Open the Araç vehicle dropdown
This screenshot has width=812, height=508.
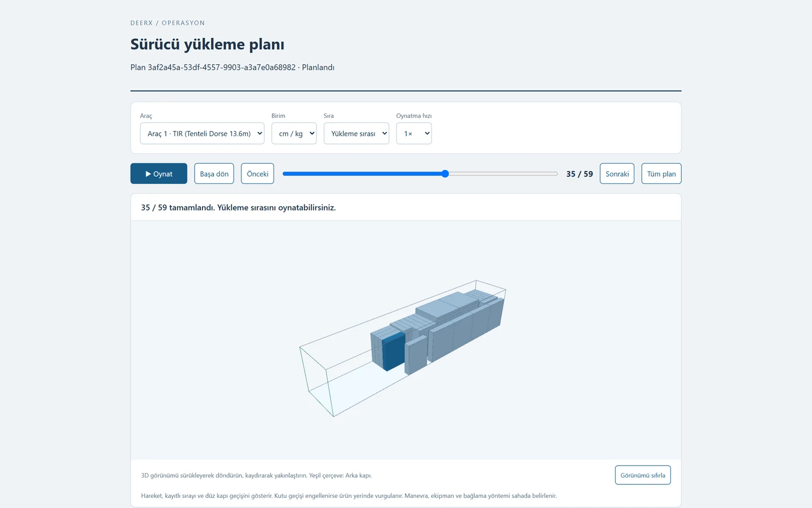[202, 134]
